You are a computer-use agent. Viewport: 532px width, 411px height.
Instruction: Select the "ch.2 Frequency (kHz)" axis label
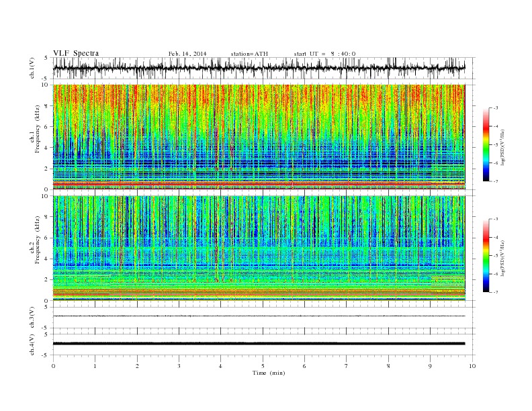tap(35, 239)
